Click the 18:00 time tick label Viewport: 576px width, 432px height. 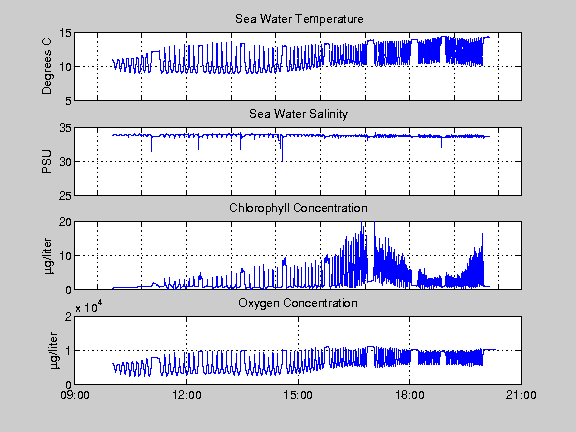coord(410,395)
